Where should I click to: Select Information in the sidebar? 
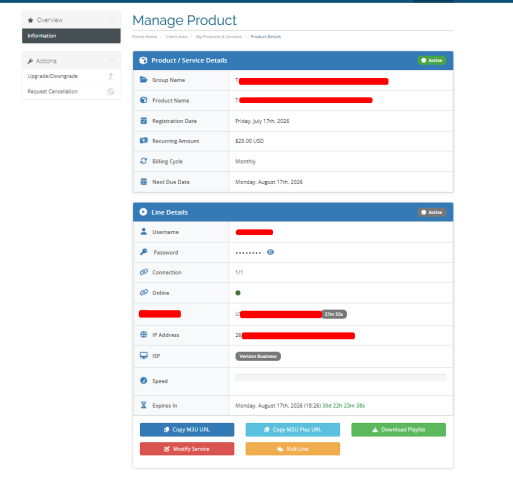coord(71,36)
